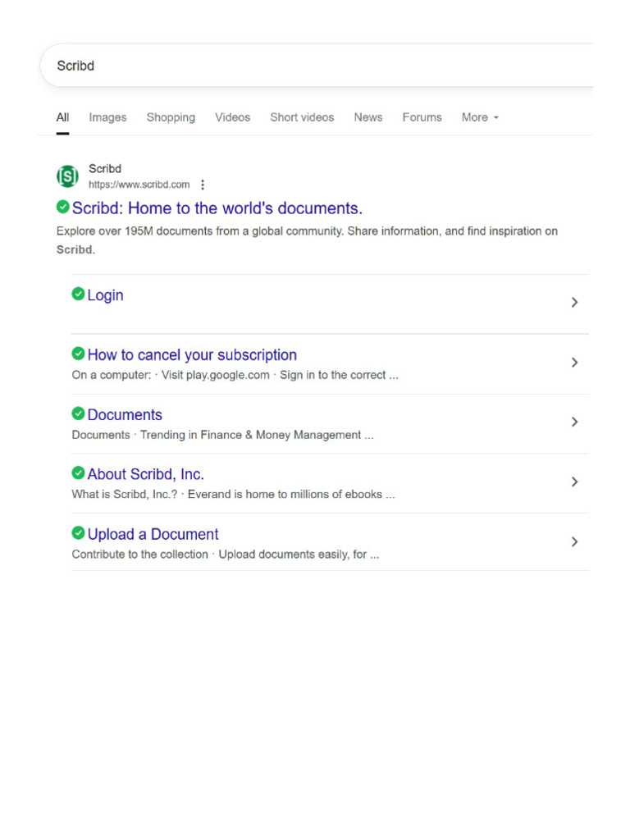Expand the About Scribd, Inc. row chevron
This screenshot has height=840, width=630.
tap(574, 482)
